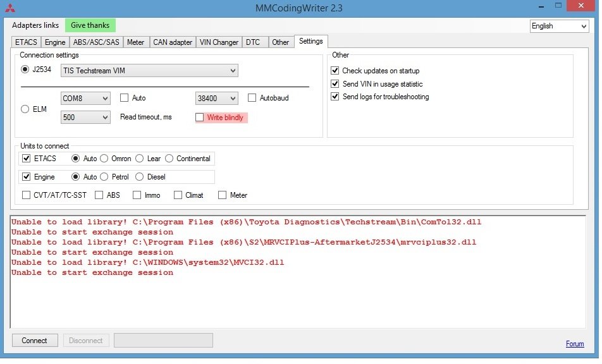Uncheck the ETACS unit checkbox
Screen dimensions: 602x364
tap(26, 159)
